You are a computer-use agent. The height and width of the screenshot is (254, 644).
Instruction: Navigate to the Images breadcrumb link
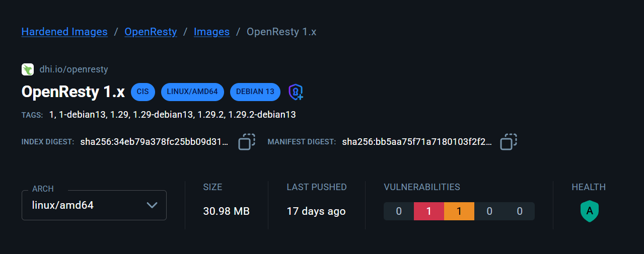[211, 32]
